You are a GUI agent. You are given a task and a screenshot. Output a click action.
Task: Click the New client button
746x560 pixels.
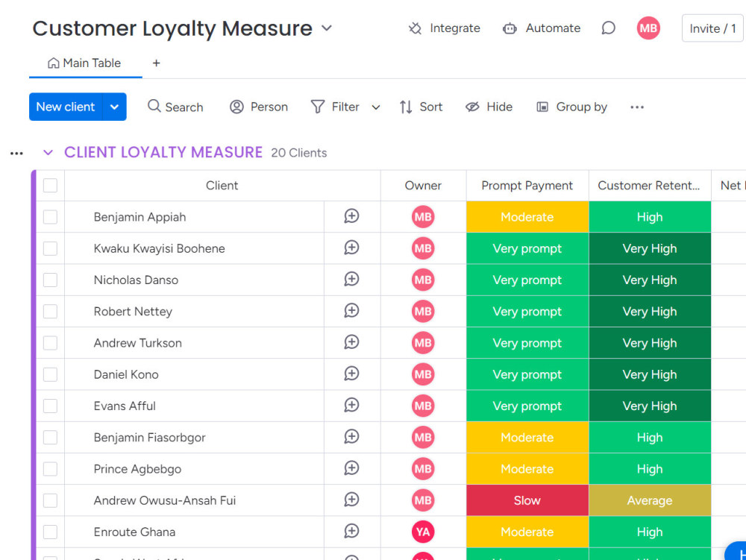[66, 107]
